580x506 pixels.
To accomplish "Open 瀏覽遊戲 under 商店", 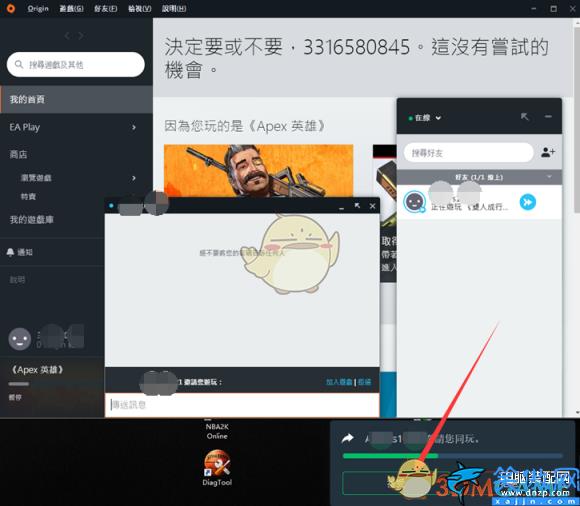I will pos(36,178).
